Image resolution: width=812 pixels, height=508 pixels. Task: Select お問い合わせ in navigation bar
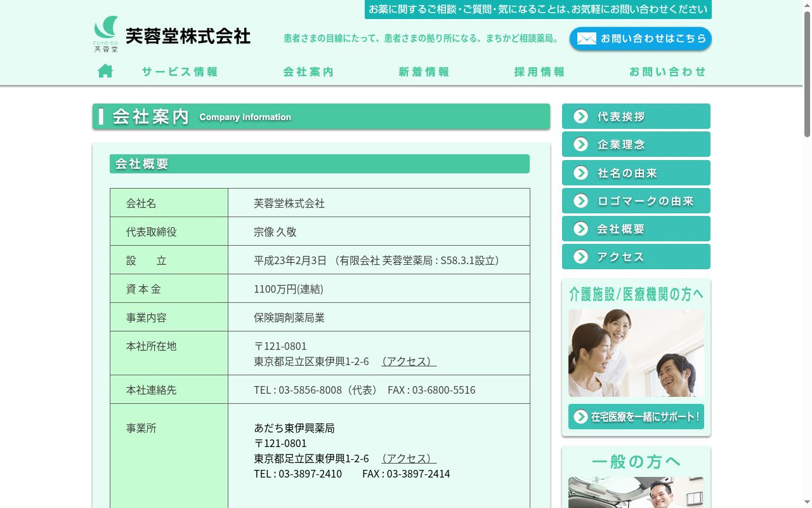coord(667,72)
